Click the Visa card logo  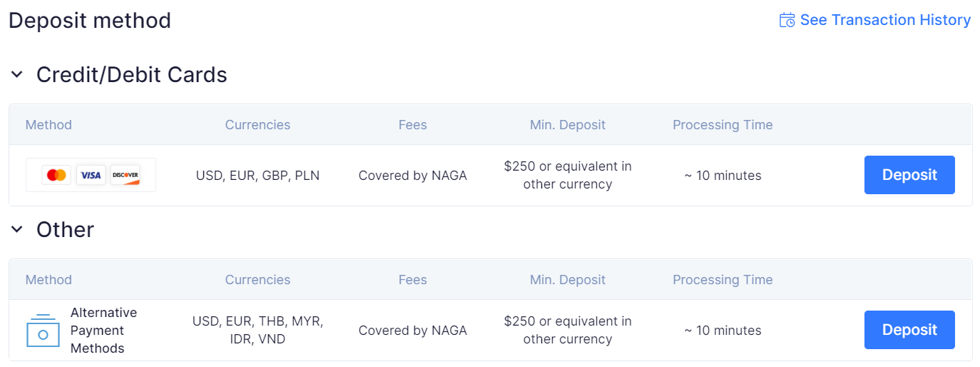pos(91,175)
